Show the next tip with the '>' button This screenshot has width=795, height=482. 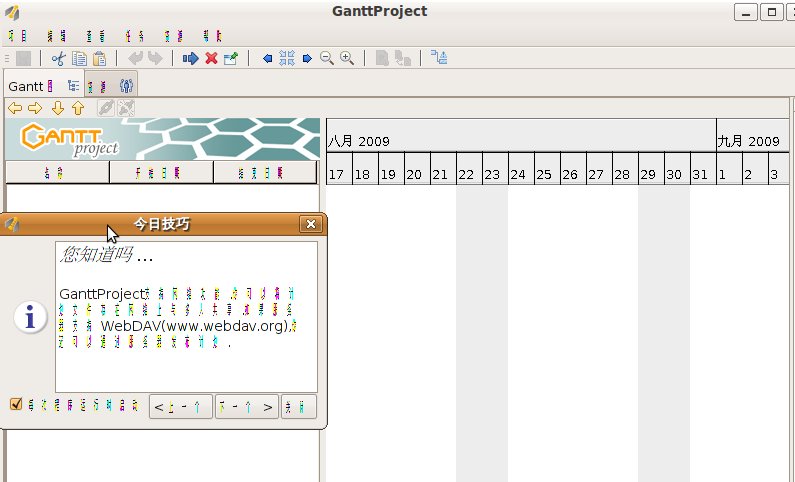point(247,407)
